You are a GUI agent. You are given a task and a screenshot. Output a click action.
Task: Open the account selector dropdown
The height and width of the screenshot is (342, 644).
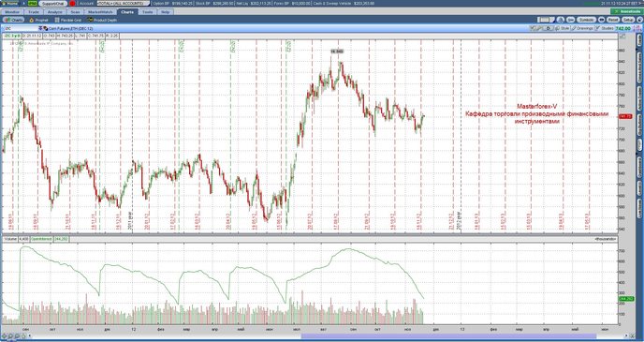click(124, 4)
